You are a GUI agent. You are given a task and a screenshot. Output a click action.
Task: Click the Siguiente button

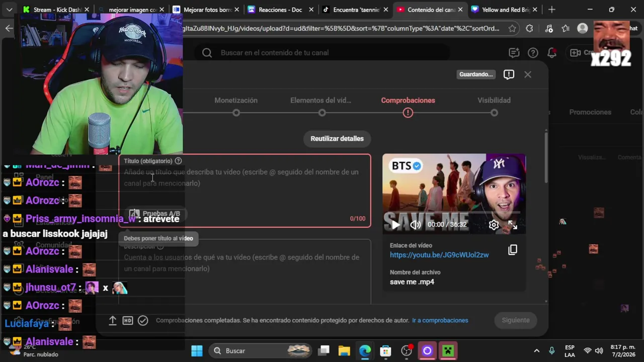point(515,320)
